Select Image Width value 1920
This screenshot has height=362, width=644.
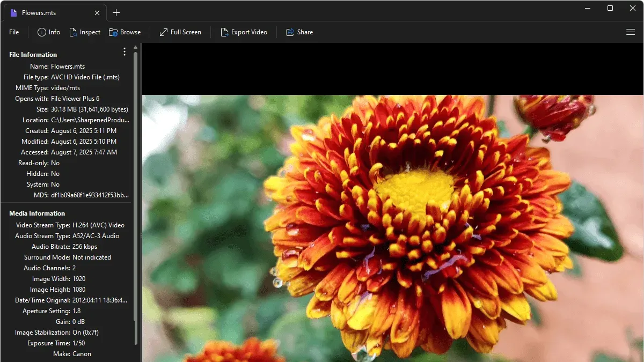[x=79, y=279]
